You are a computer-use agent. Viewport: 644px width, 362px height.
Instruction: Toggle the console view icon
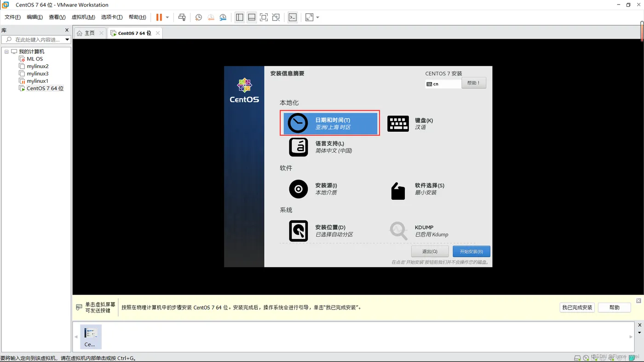(x=293, y=17)
